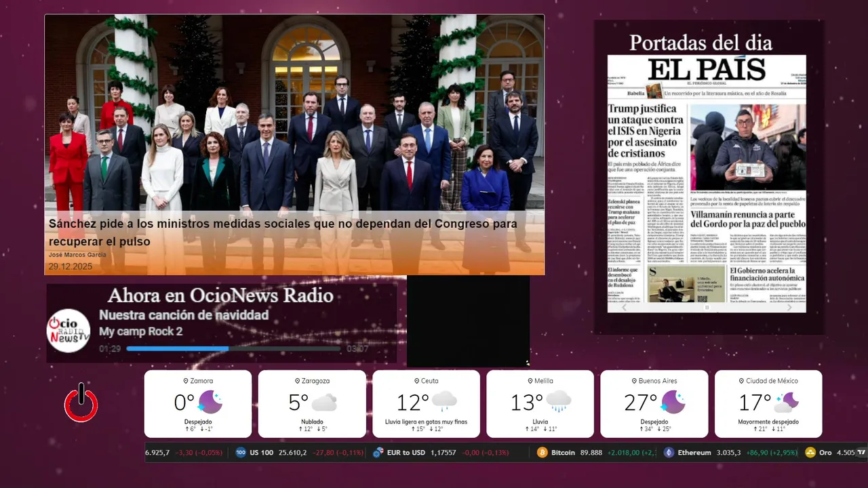Click the 'Lluvia ligera en gotas muy finas' text
868x488 pixels.
tap(426, 422)
